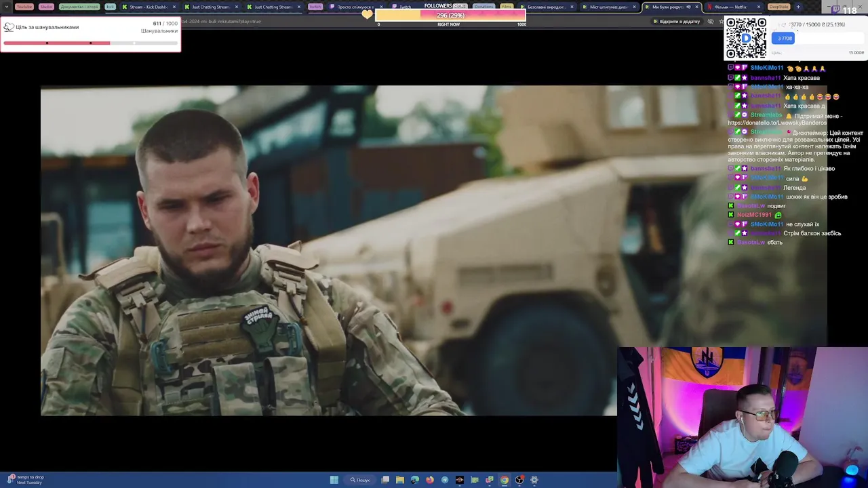Open the Windows Start menu

click(x=334, y=480)
